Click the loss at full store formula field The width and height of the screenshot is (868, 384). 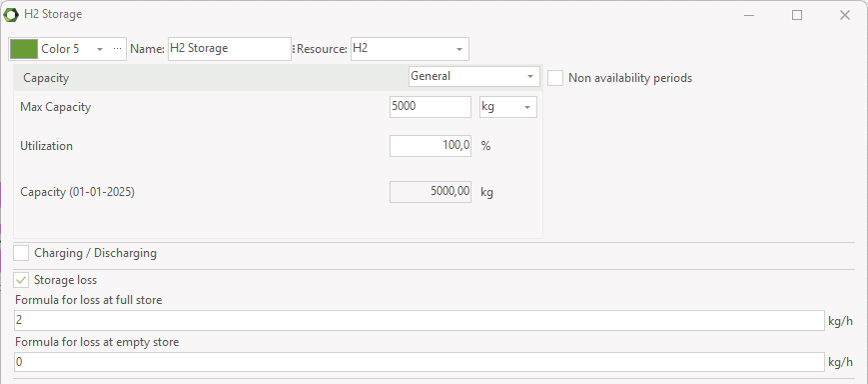[x=420, y=321]
